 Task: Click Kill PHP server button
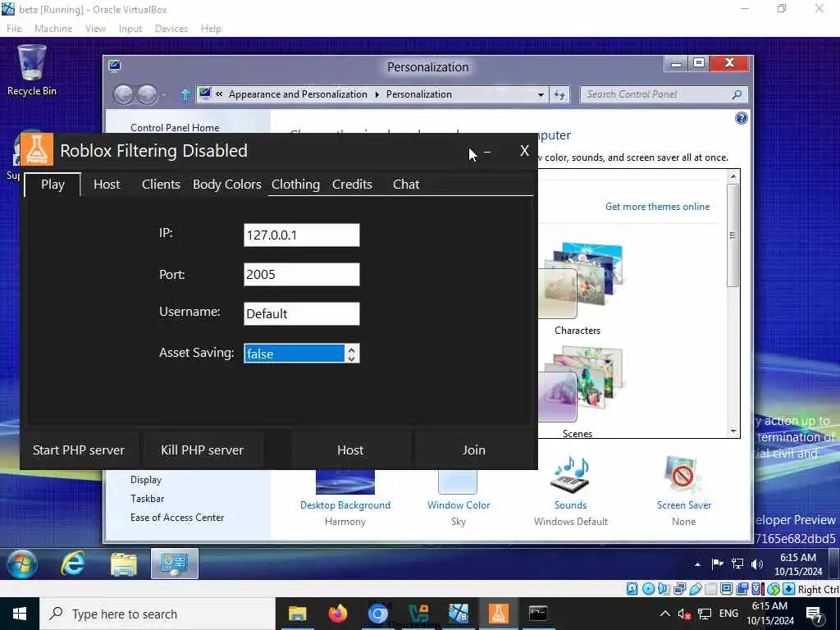pos(202,450)
